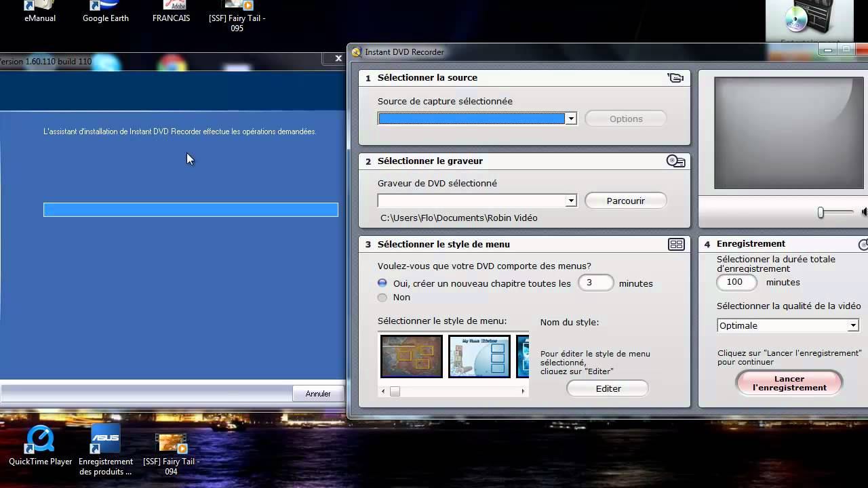Click the volume speaker icon under the preview
The height and width of the screenshot is (488, 868).
(864, 212)
